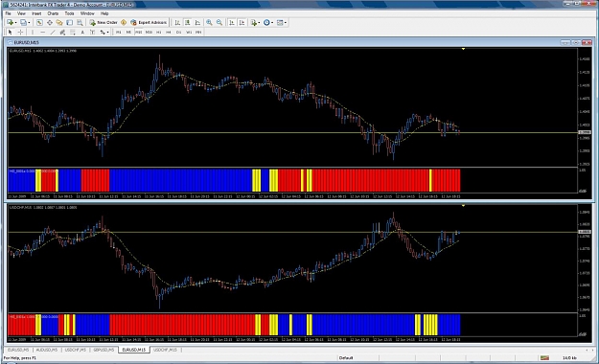Screen dimensions: 599x364
Task: Expand the Templates dropdown arrow
Action: click(286, 23)
